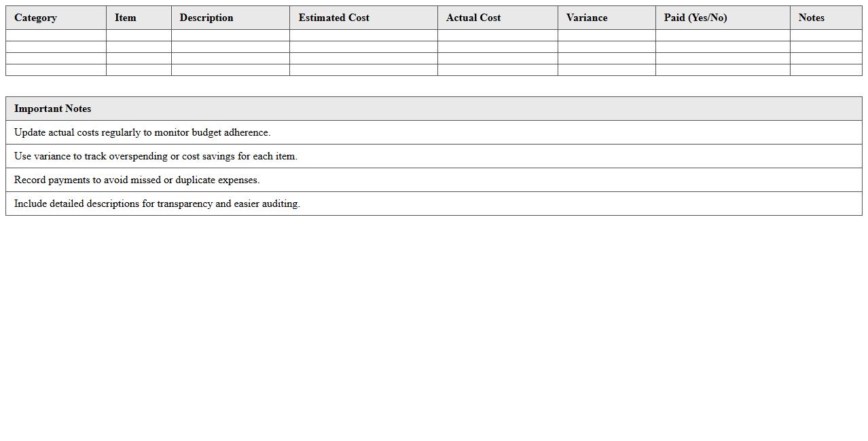Select the note about detailed descriptions
This screenshot has height=441, width=868.
point(157,204)
